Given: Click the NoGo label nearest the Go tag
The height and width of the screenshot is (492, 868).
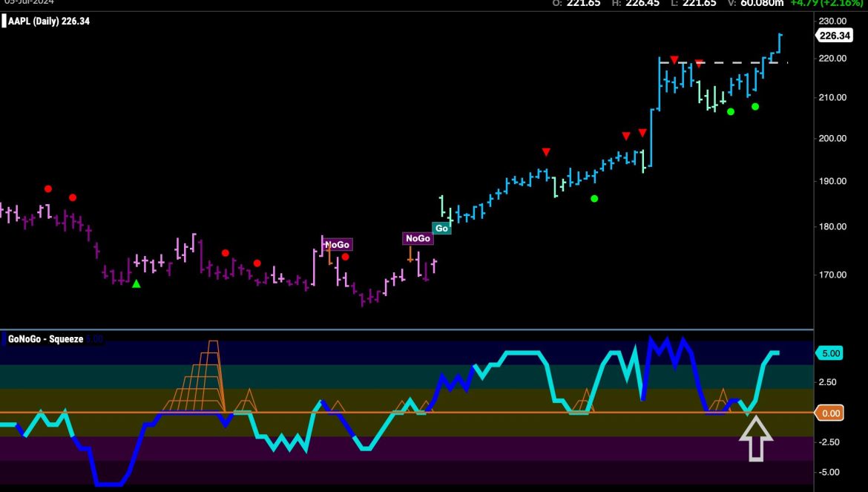Looking at the screenshot, I should coord(418,238).
